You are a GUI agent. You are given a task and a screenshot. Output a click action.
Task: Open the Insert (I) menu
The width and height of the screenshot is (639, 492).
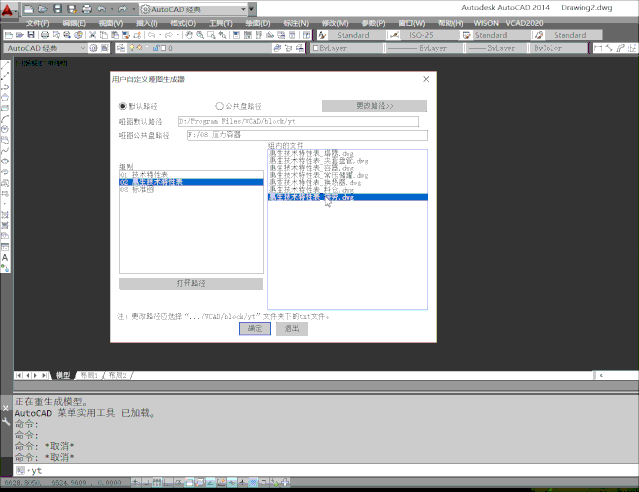click(146, 23)
